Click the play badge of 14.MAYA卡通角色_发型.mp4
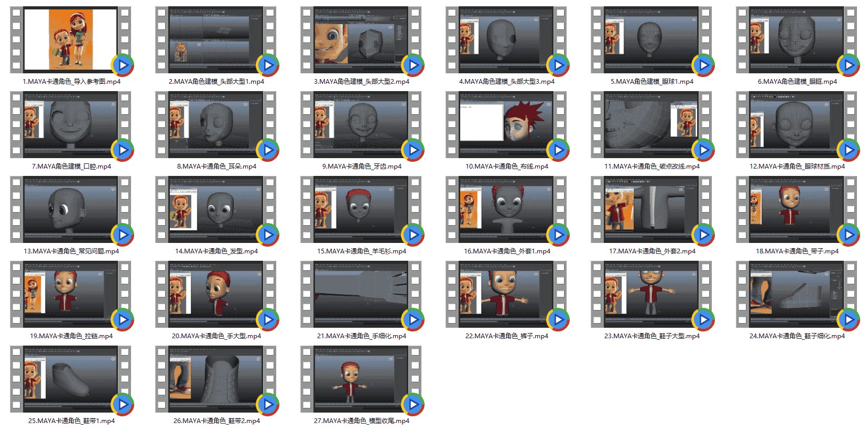 (268, 235)
